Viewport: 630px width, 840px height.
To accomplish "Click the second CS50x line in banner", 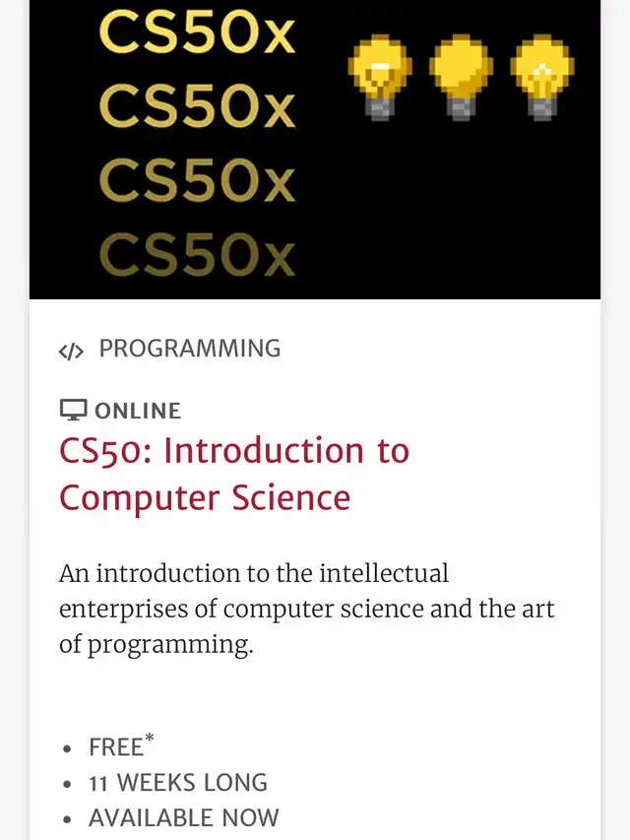I will (197, 106).
